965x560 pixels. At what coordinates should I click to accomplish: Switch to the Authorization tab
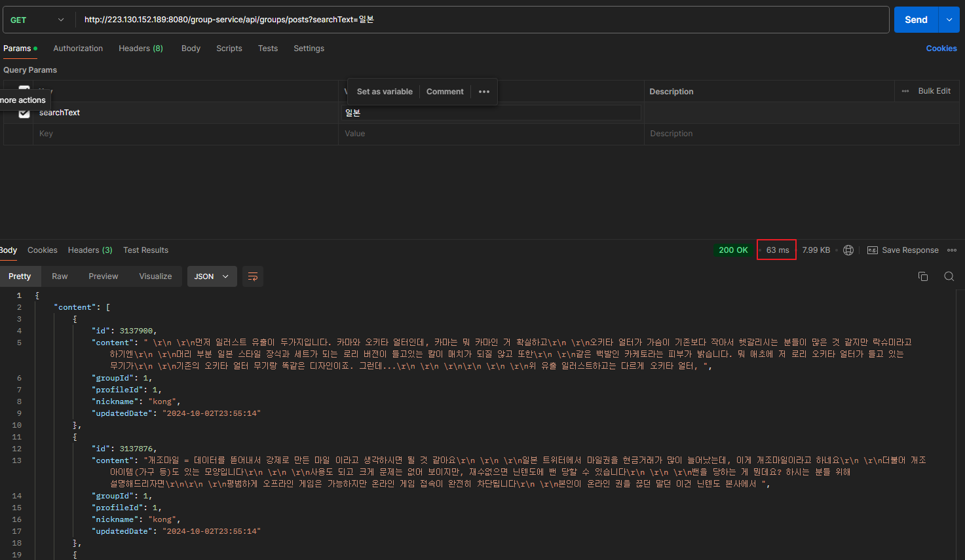click(x=78, y=48)
